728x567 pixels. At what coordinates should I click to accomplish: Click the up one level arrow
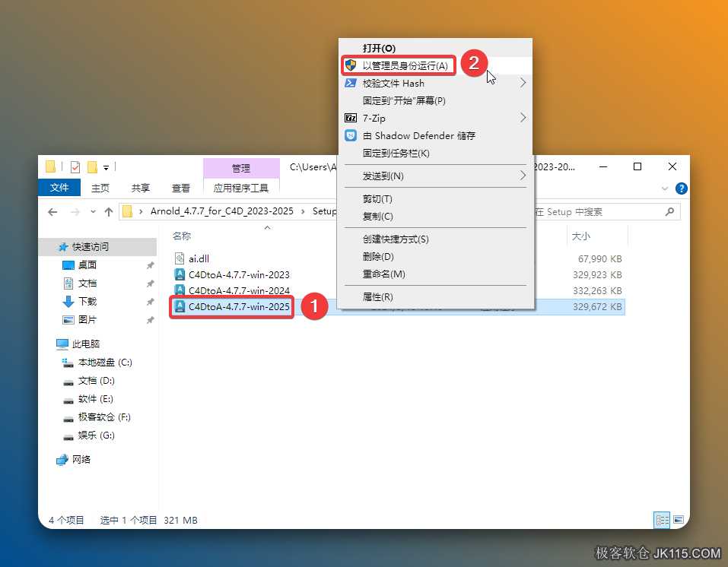(x=109, y=212)
